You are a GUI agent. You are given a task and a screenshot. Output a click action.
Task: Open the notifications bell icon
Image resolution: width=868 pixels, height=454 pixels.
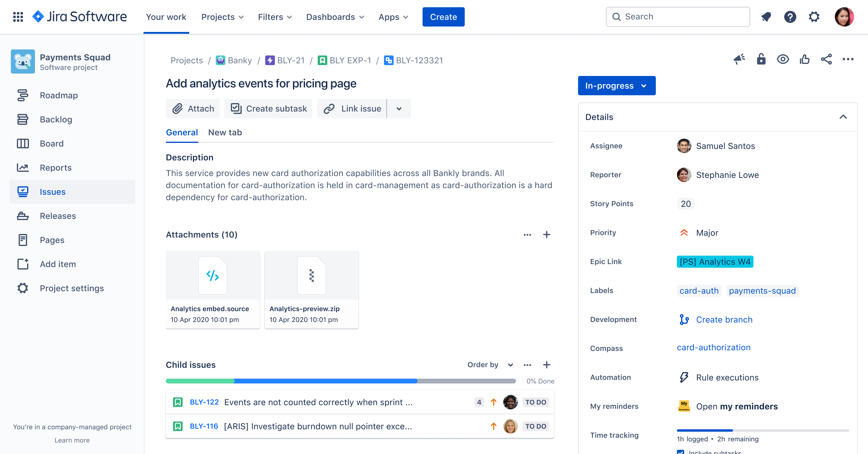point(766,17)
